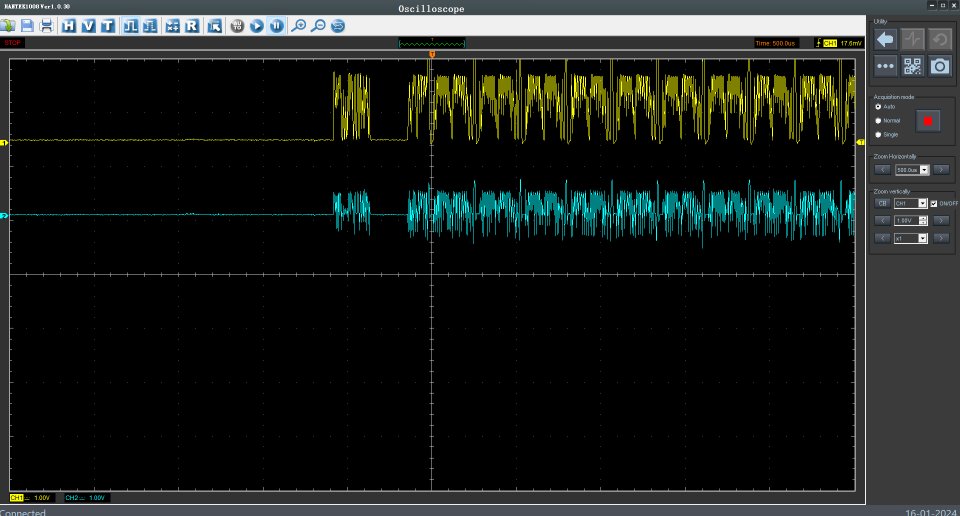Start acquisition with the play button
This screenshot has height=516, width=960.
257,26
